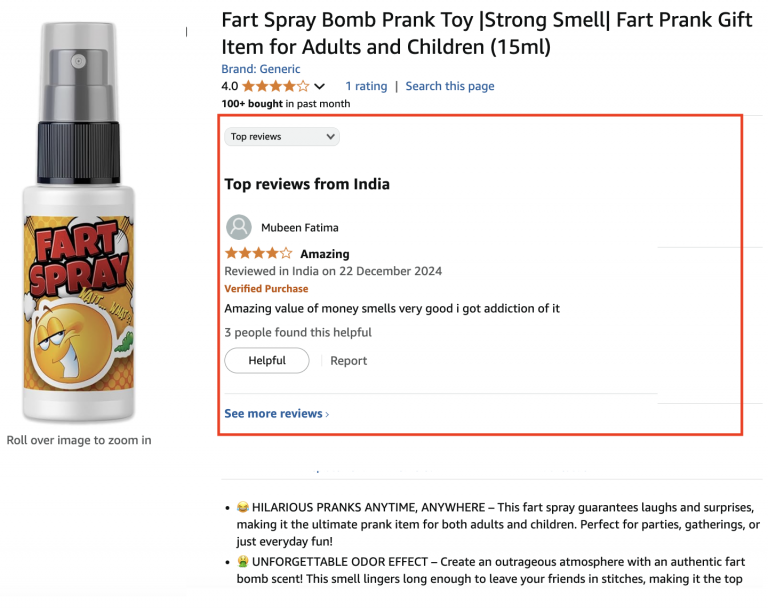The height and width of the screenshot is (609, 768).
Task: Click the 4.0 product star rating icons
Action: click(x=275, y=86)
